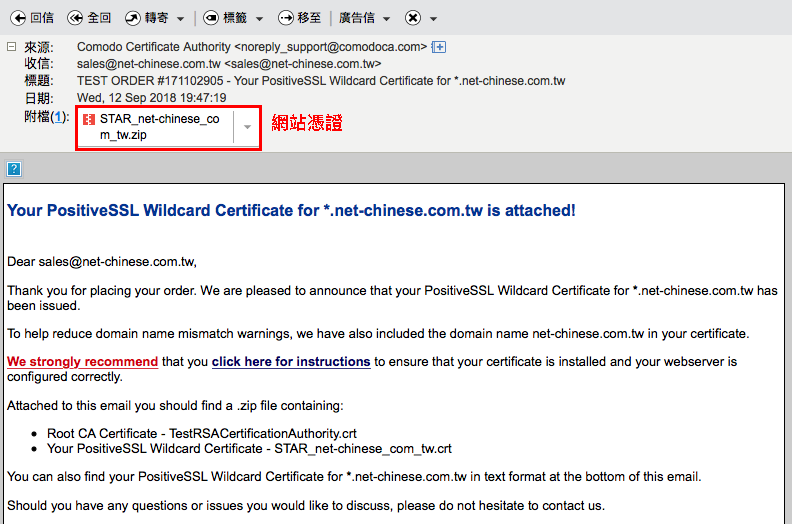792x524 pixels.
Task: Click the Tag (標籤) button
Action: [x=225, y=18]
